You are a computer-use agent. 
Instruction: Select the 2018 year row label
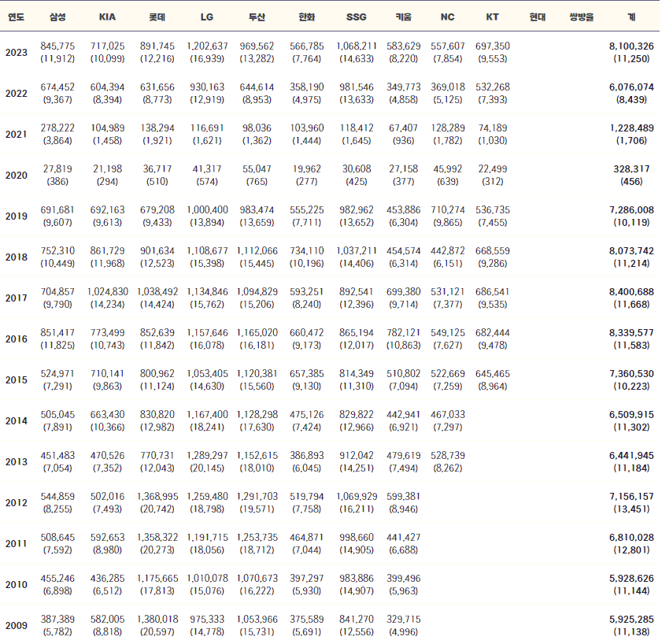pos(16,257)
